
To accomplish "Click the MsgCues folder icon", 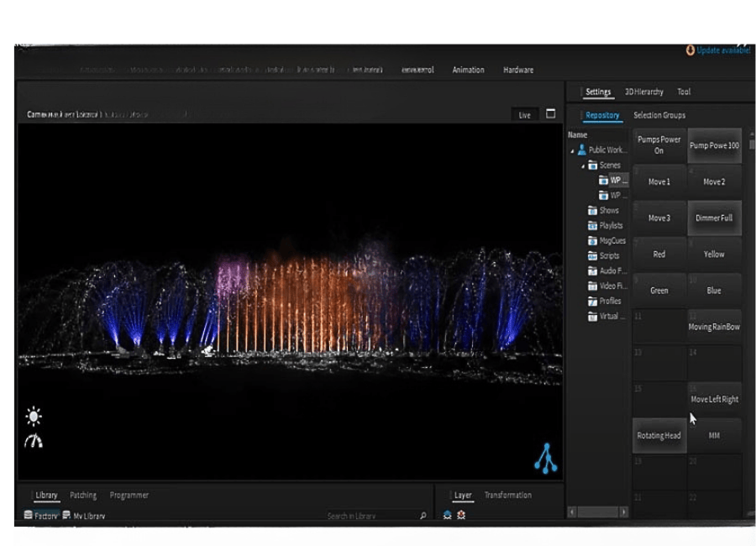I will click(x=592, y=240).
